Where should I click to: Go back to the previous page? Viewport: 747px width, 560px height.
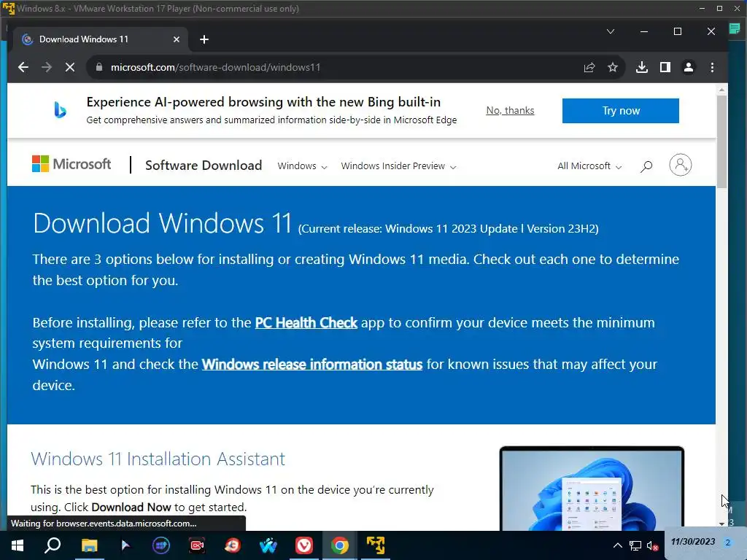tap(23, 67)
